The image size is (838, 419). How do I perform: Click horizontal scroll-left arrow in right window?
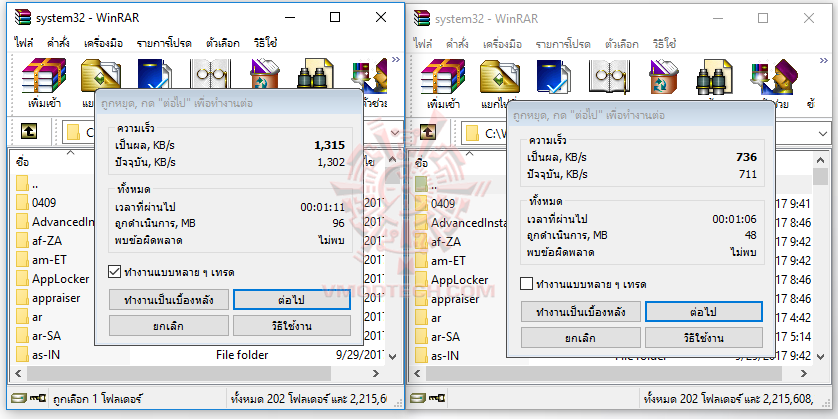coord(418,374)
